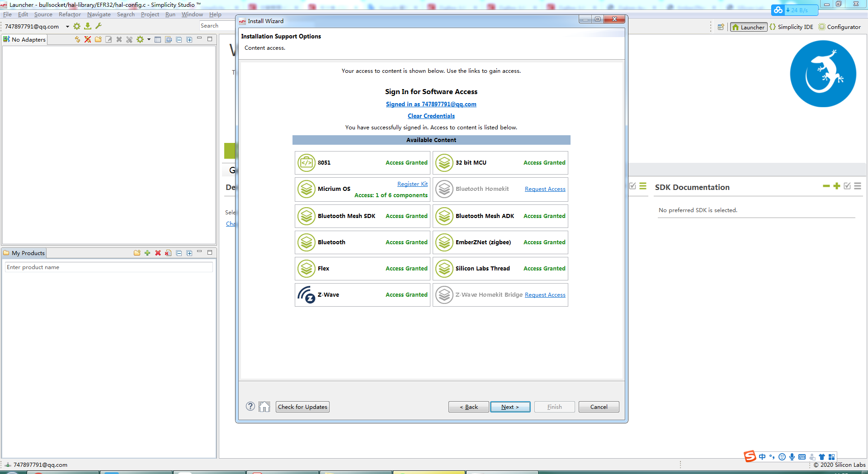Minimize the My Products view
The image size is (868, 474).
pos(199,252)
